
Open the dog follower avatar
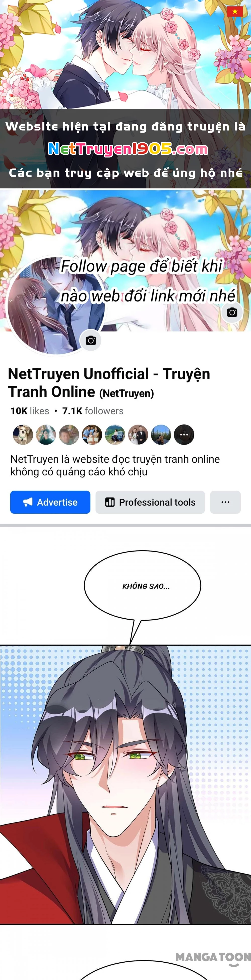[x=23, y=434]
